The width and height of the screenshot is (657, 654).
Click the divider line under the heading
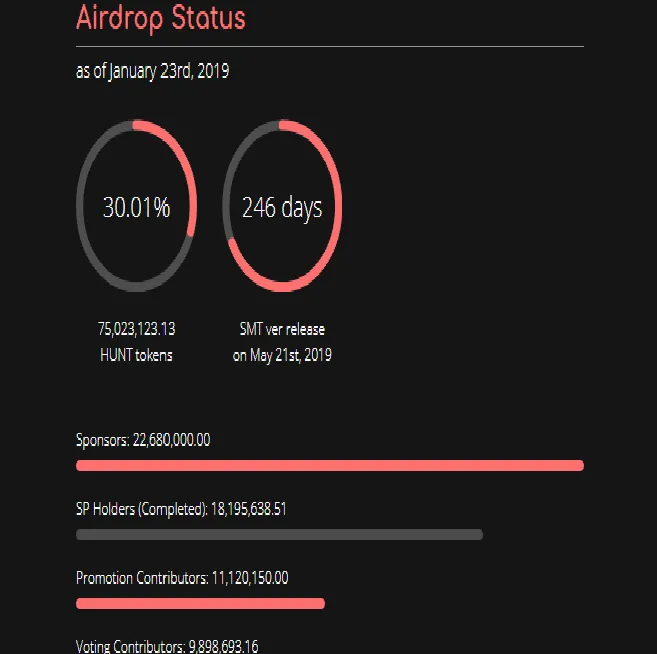point(330,47)
